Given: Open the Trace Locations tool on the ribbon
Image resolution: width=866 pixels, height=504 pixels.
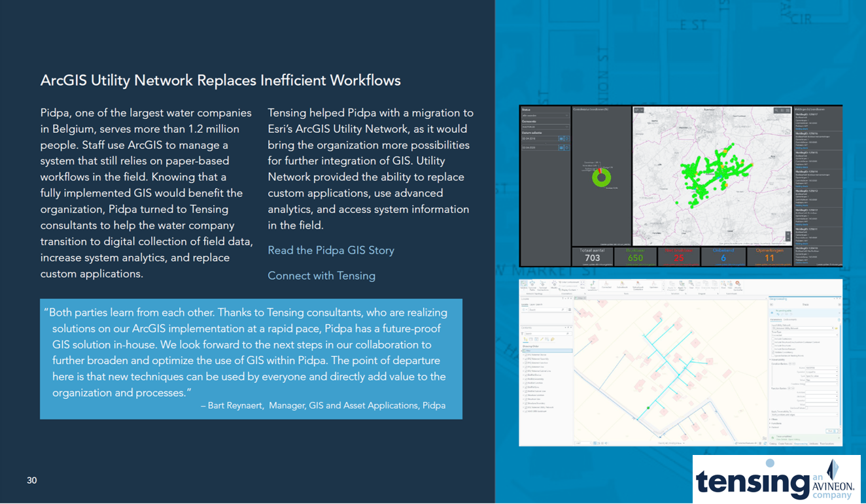Looking at the screenshot, I should [x=591, y=286].
